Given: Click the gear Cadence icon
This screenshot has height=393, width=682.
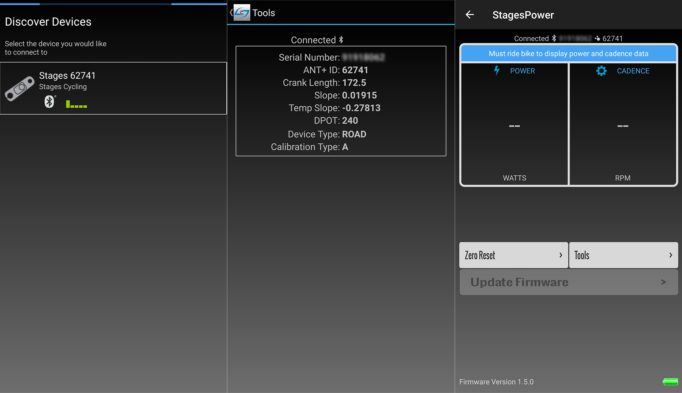Looking at the screenshot, I should pyautogui.click(x=601, y=71).
